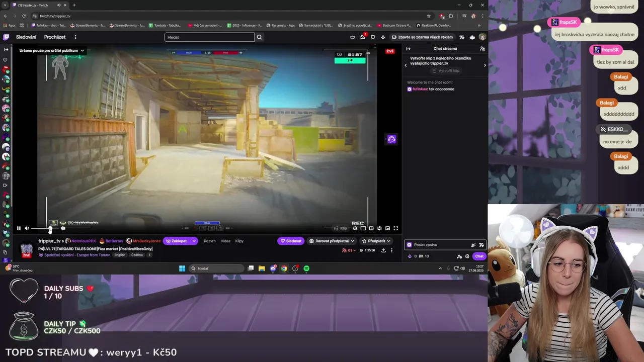Show next chat banner with right chevron

[485, 65]
